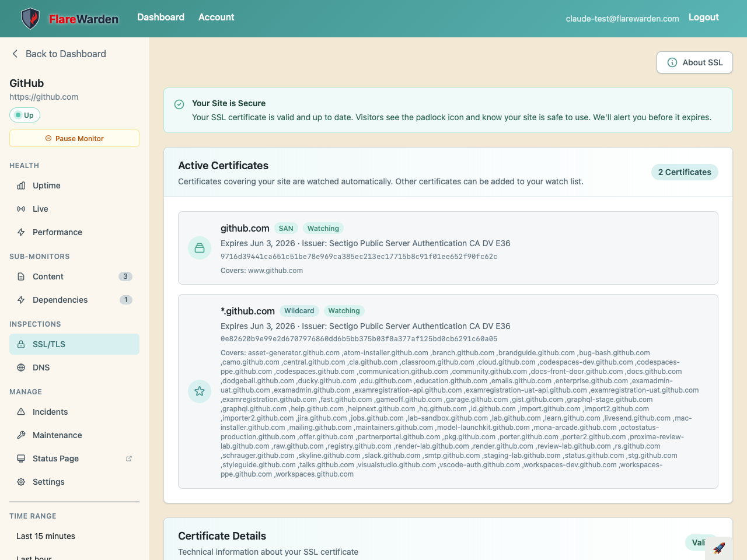The height and width of the screenshot is (560, 747).
Task: Open the Account menu in top navigation
Action: tap(216, 17)
